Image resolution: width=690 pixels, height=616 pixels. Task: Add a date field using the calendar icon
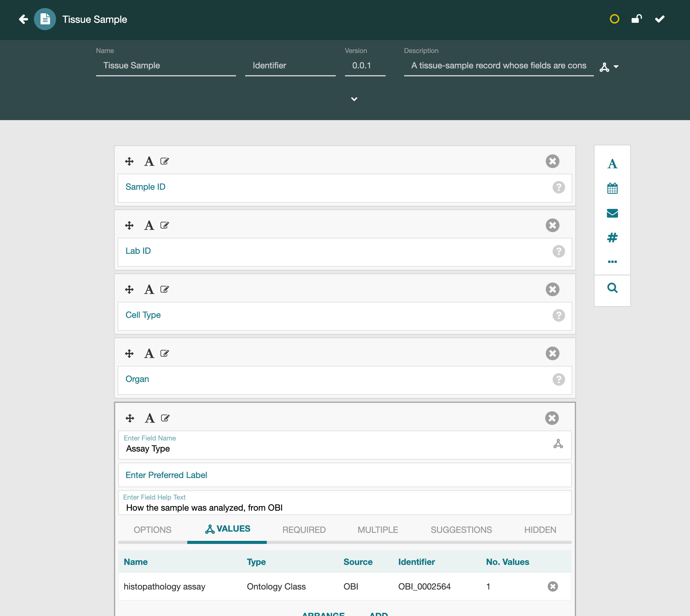(x=612, y=188)
